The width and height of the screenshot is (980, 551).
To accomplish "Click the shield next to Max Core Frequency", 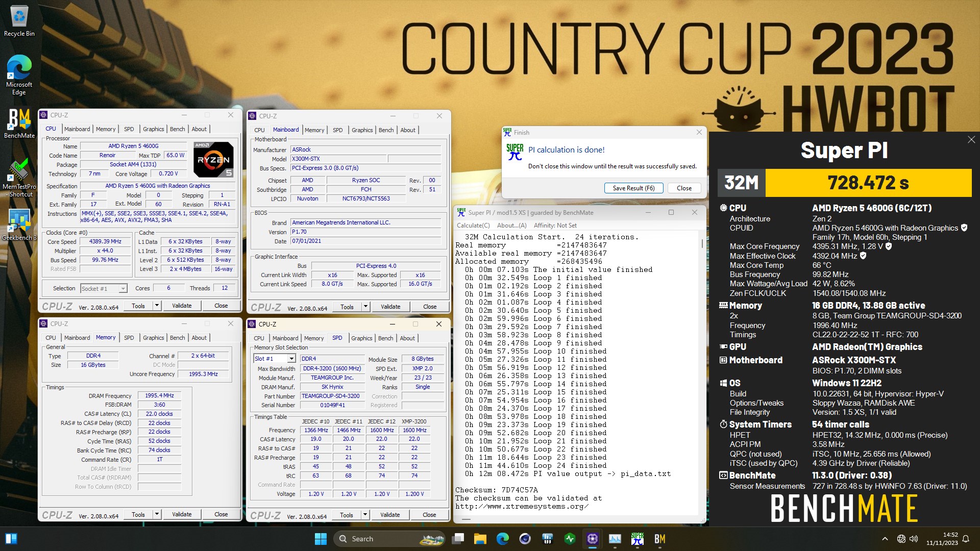I will [889, 246].
